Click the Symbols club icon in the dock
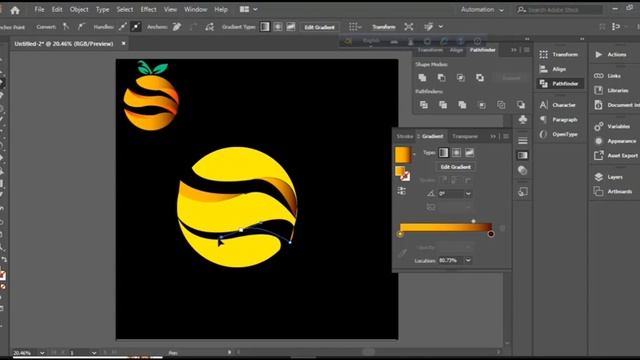The width and height of the screenshot is (640, 360). tap(522, 120)
